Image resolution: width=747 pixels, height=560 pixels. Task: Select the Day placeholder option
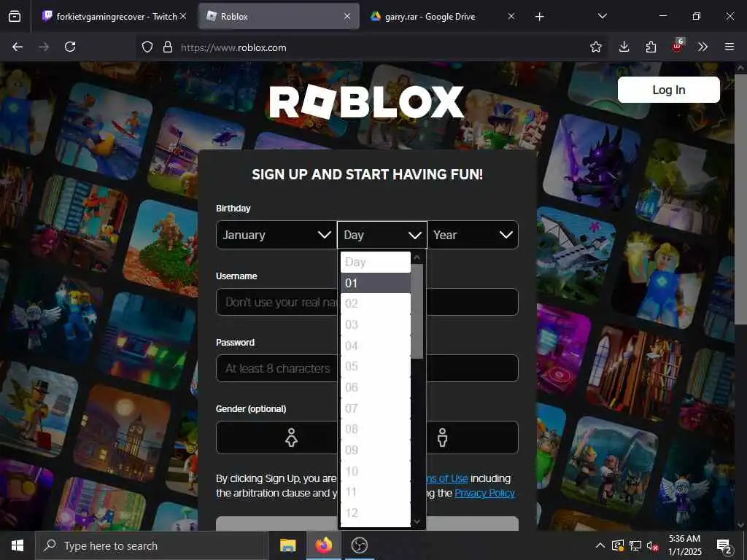(376, 262)
